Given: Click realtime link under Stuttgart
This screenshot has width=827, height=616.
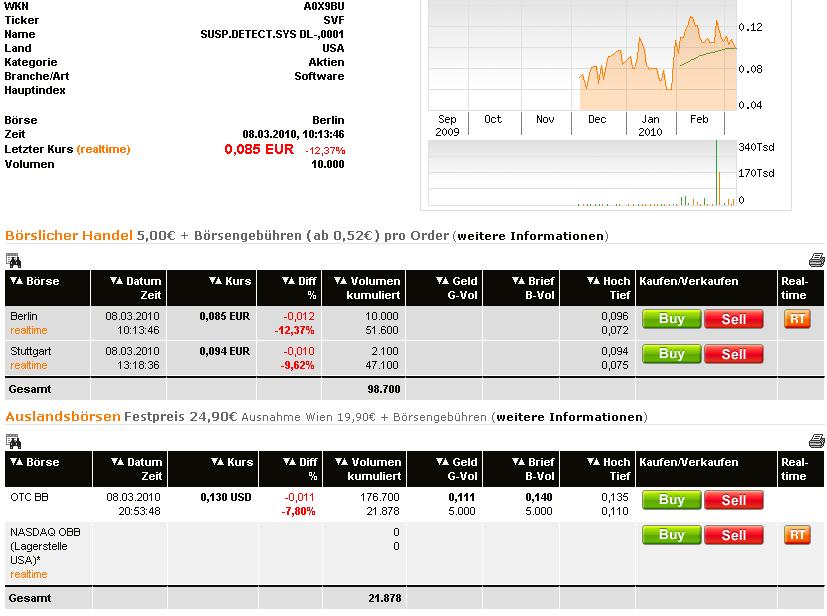Looking at the screenshot, I should click(x=28, y=366).
